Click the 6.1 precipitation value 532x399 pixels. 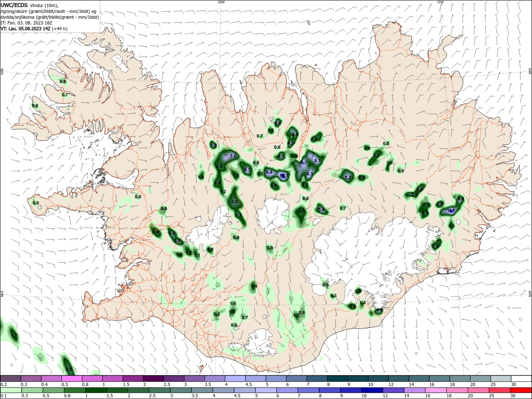[318, 160]
